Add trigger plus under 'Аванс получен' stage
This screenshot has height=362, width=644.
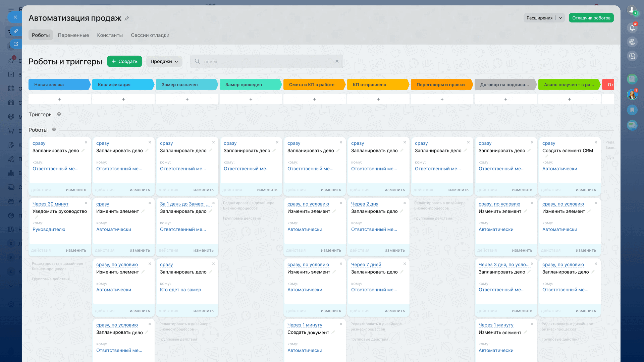pyautogui.click(x=570, y=99)
